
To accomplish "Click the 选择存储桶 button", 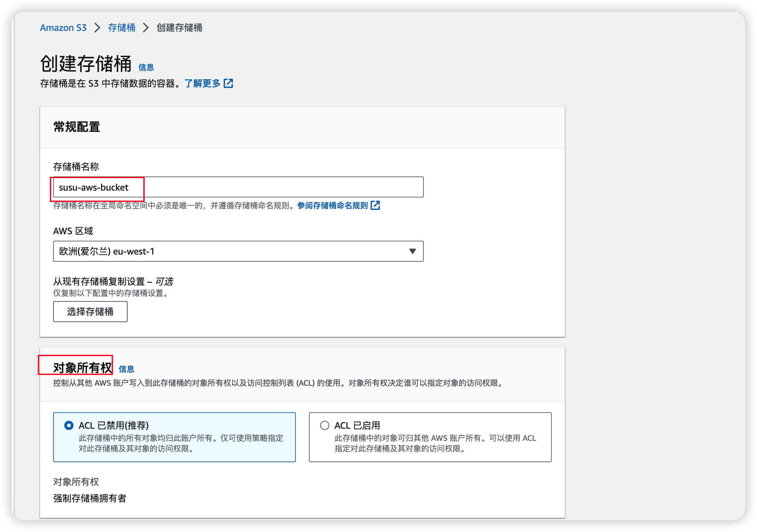I will pos(90,312).
